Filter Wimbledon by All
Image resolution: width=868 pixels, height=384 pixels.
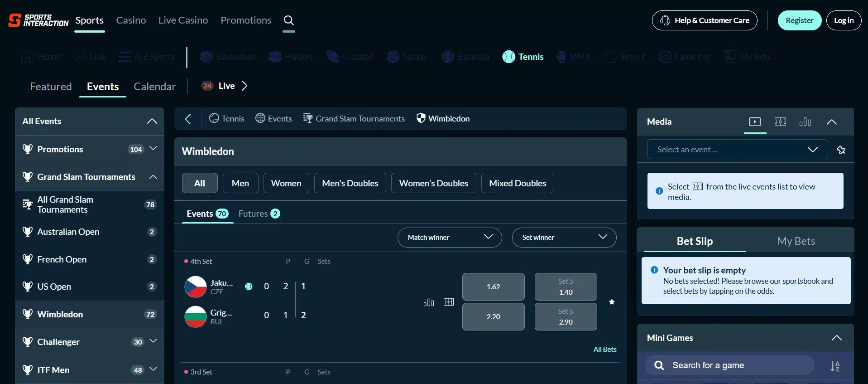click(200, 183)
